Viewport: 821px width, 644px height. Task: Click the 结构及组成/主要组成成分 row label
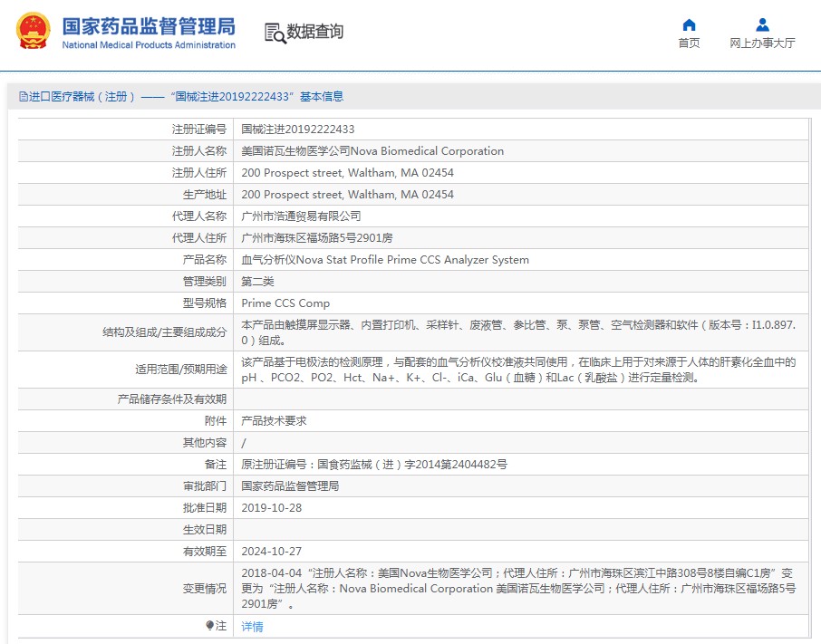pos(164,332)
